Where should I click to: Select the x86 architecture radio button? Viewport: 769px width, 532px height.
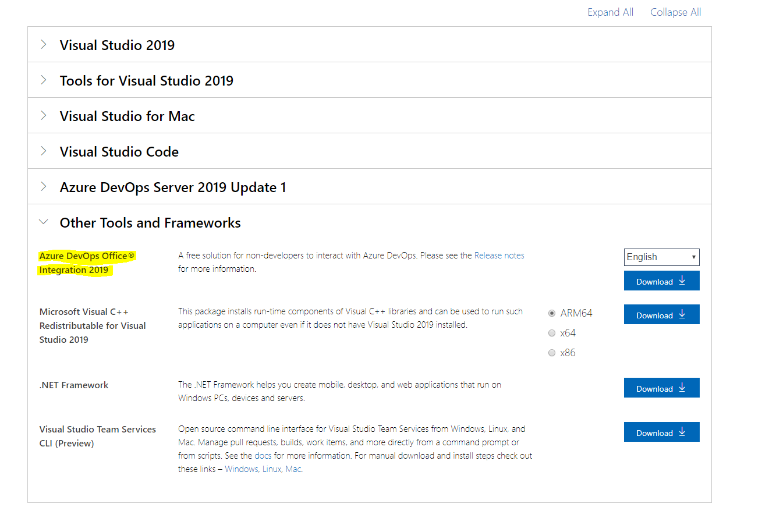pyautogui.click(x=551, y=352)
